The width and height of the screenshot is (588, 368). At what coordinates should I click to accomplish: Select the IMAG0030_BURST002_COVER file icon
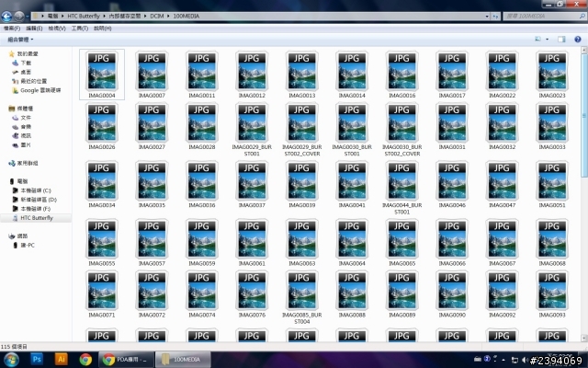click(401, 122)
